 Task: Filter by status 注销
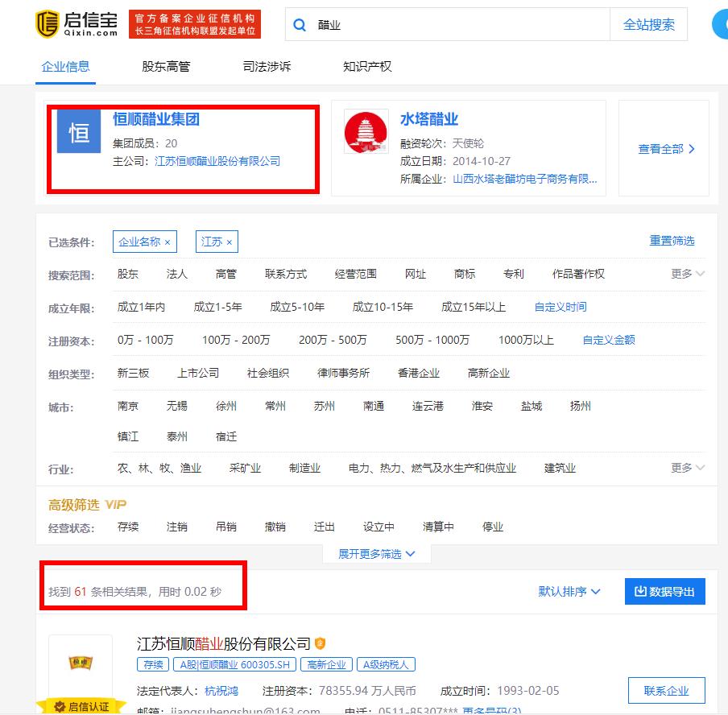coord(177,527)
